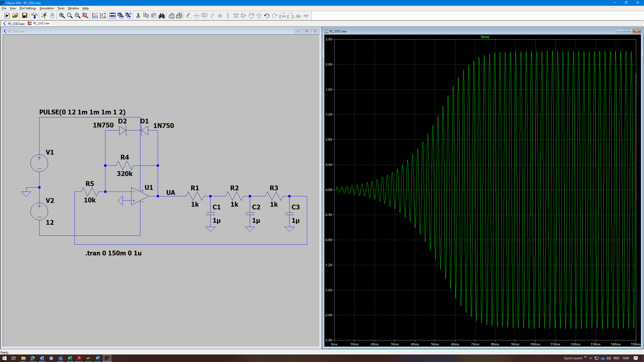Save the file with the floppy icon
The width and height of the screenshot is (644, 362).
tap(24, 16)
